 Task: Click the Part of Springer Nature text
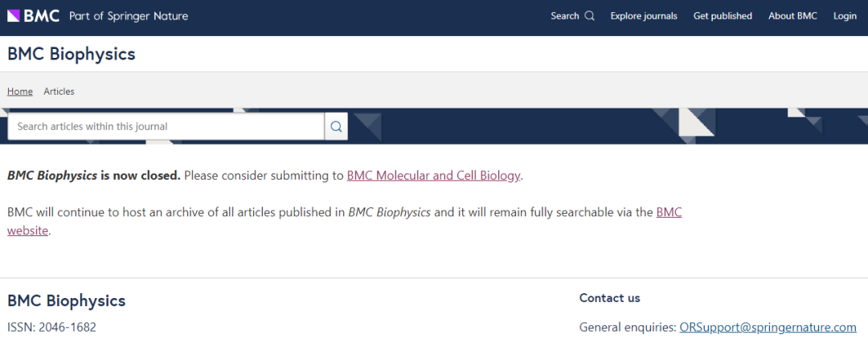click(x=129, y=16)
